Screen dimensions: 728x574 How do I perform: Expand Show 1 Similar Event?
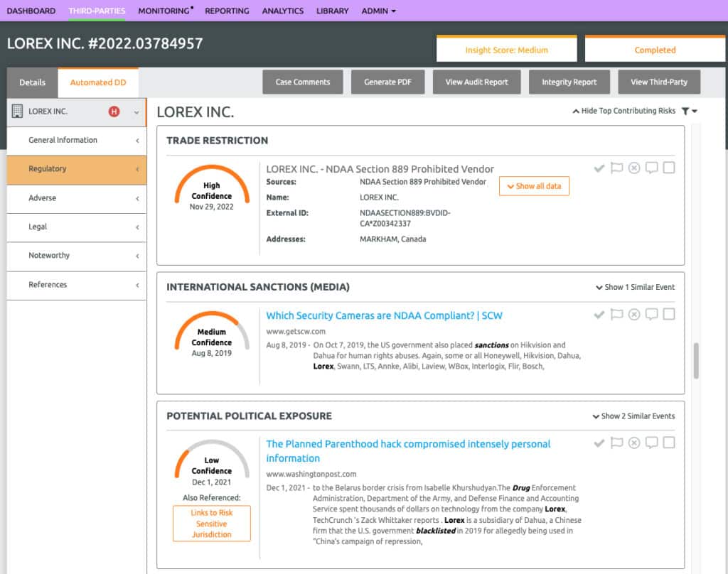pos(635,288)
